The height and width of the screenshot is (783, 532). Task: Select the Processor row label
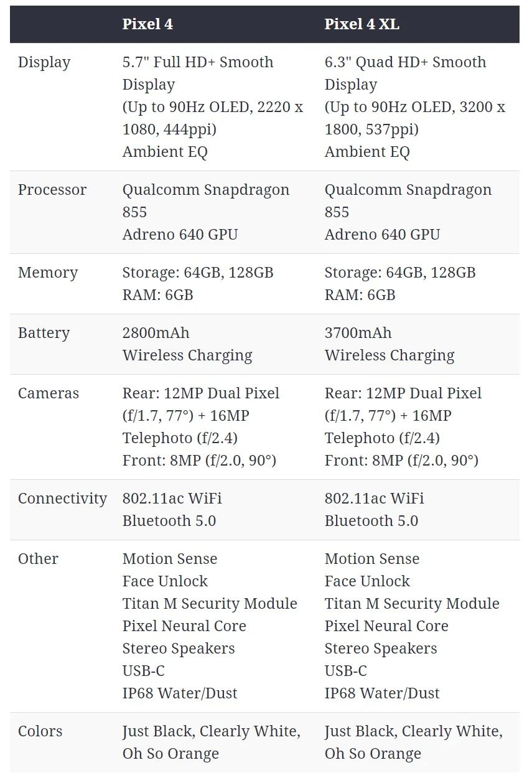[52, 190]
